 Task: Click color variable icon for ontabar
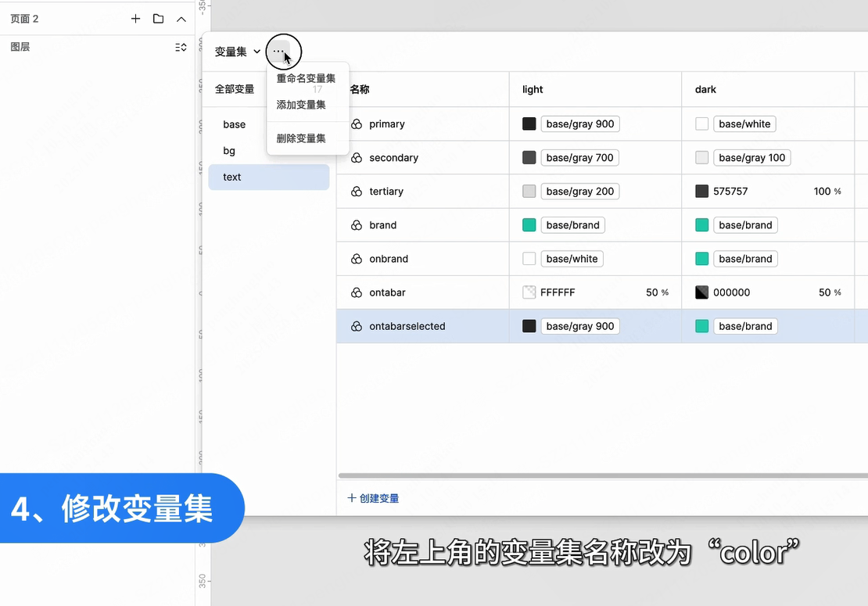point(357,292)
